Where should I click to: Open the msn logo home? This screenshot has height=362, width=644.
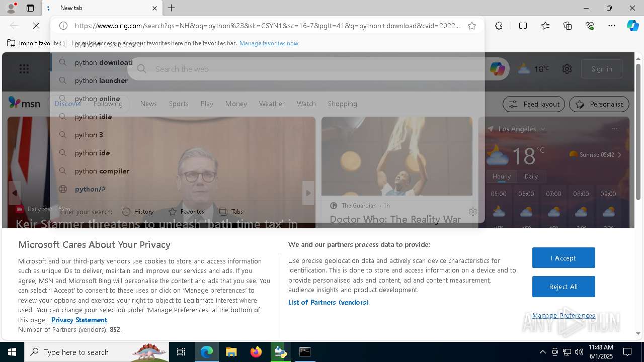tap(24, 103)
